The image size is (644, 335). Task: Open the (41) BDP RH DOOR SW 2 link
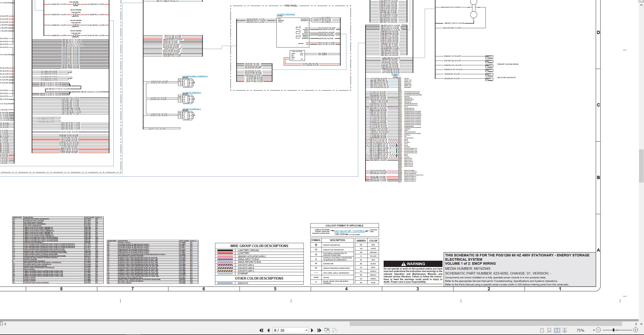192,93
